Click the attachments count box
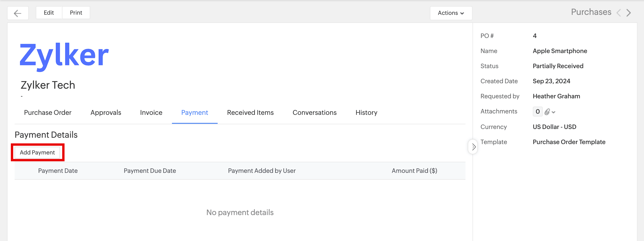Image resolution: width=644 pixels, height=241 pixels. coord(538,112)
